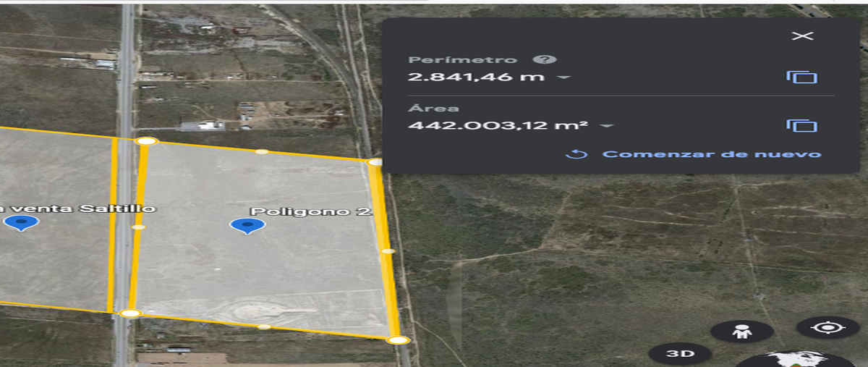Click the venta Saltillo label
This screenshot has width=868, height=367.
(77, 208)
